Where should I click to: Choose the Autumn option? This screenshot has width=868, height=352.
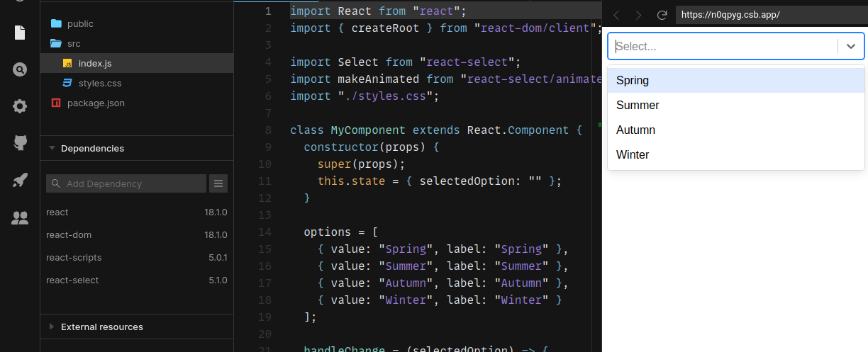pyautogui.click(x=736, y=130)
